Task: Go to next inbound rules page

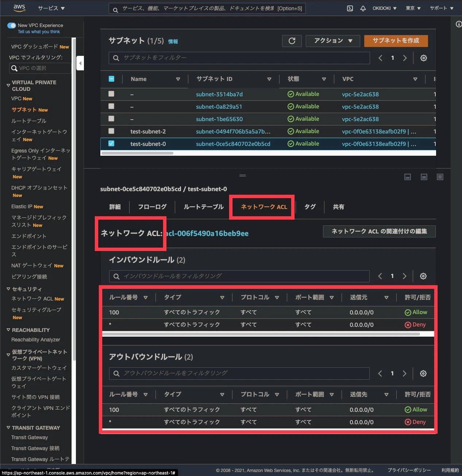Action: (x=404, y=276)
